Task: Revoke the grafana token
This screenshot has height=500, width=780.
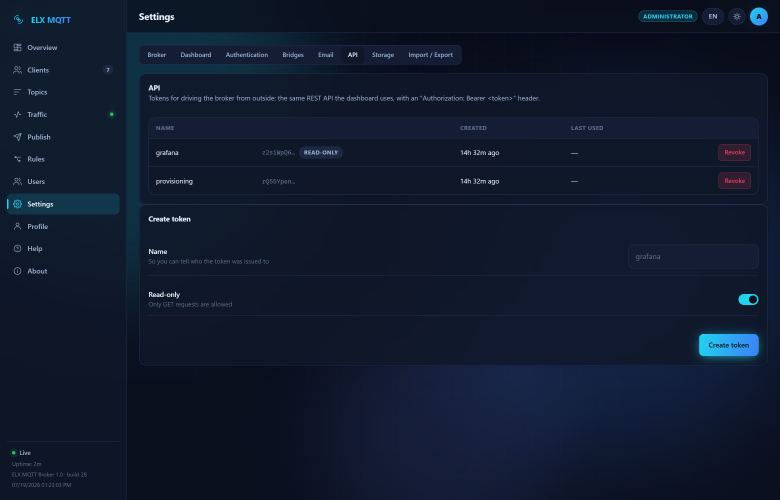Action: click(x=734, y=152)
